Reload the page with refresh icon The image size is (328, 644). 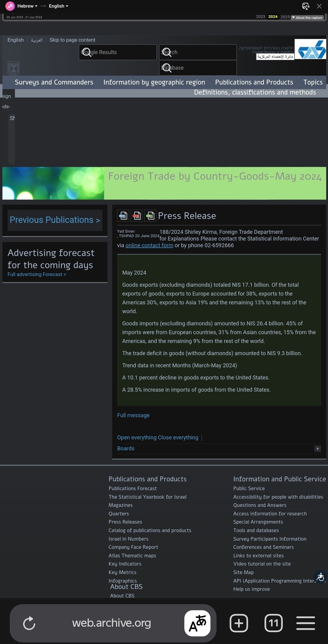[29, 623]
